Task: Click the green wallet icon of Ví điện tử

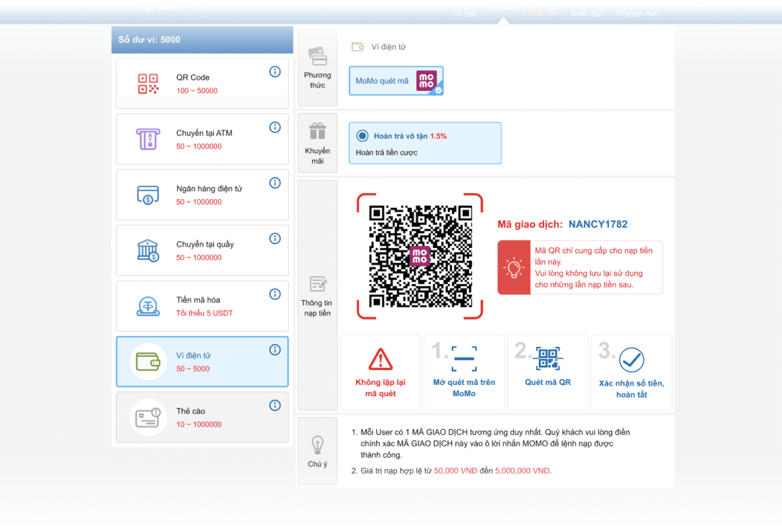Action: point(148,362)
